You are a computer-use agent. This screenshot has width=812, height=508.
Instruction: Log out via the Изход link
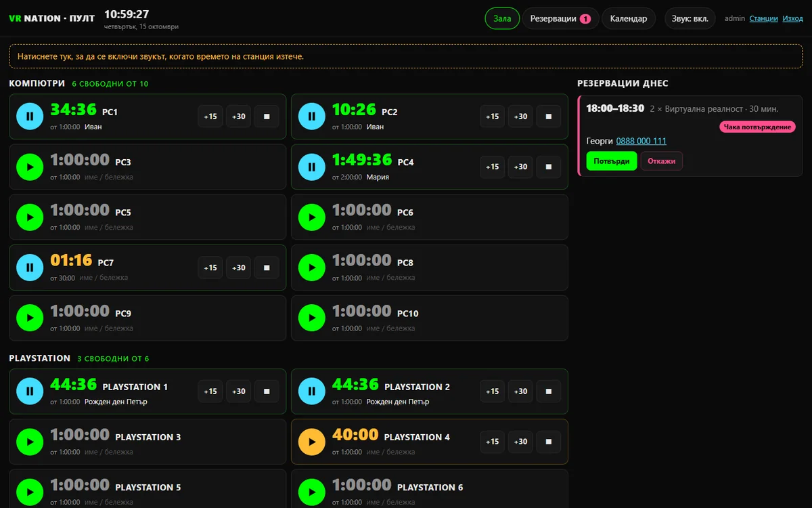click(793, 18)
